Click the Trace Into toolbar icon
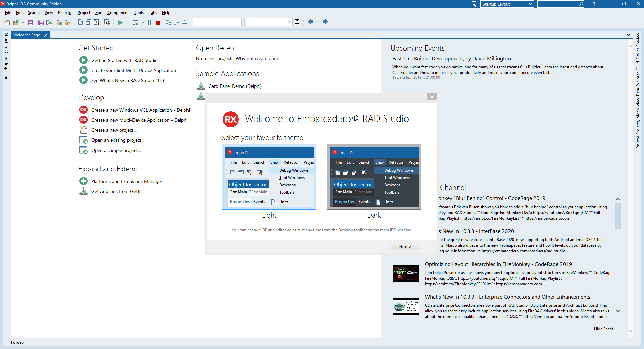The image size is (644, 349). 168,22
